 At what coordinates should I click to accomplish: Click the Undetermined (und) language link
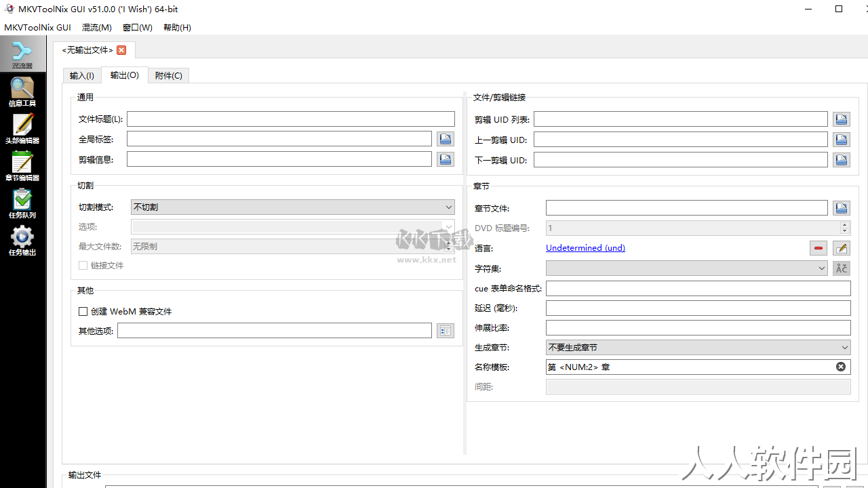[585, 248]
